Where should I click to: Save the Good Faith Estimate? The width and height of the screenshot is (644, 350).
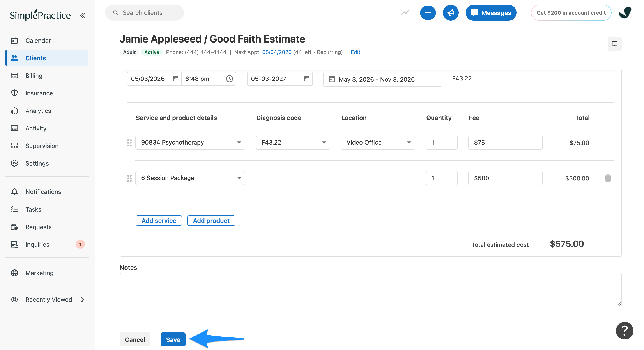coord(173,339)
